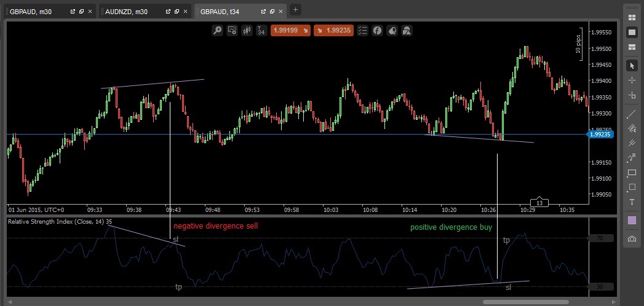This screenshot has height=306, width=644.
Task: Select the horizontal line marker tool
Action: 632,96
